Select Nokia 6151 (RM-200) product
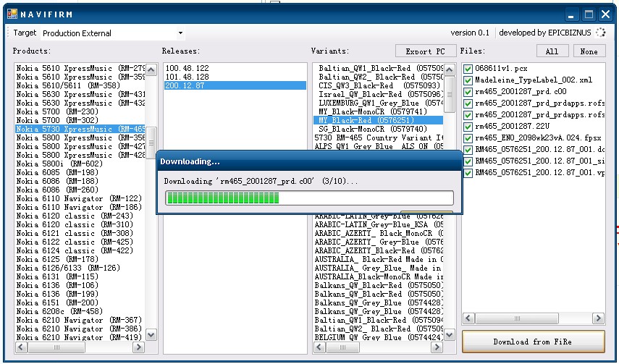 tap(80, 302)
